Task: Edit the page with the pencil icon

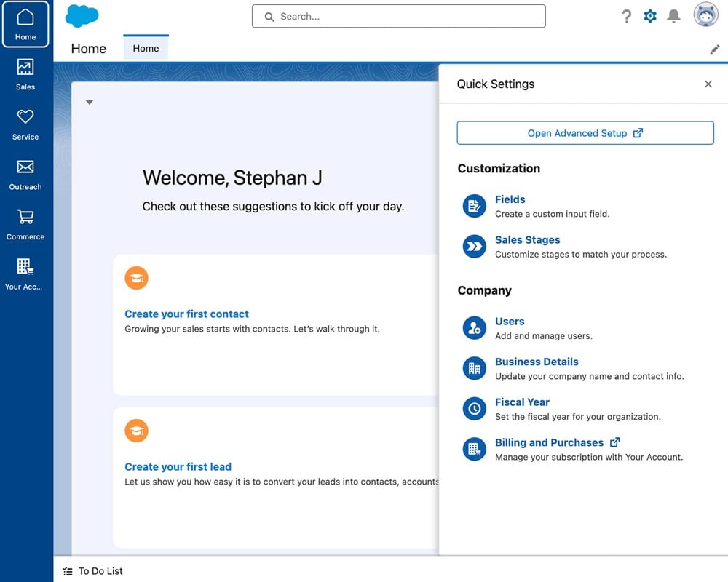Action: click(714, 49)
